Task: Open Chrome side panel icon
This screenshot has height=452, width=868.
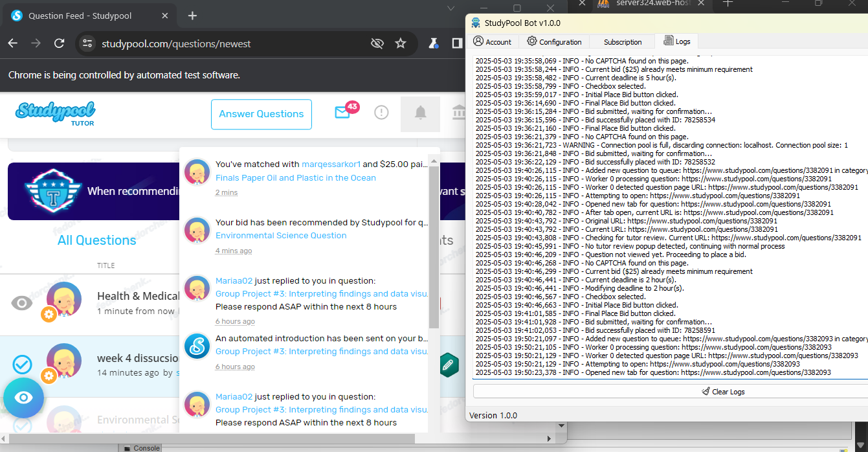Action: point(457,43)
